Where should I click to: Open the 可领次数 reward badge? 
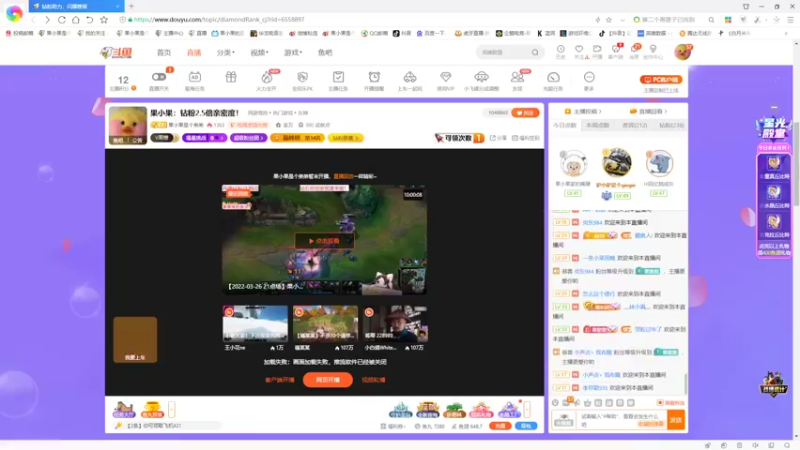459,138
